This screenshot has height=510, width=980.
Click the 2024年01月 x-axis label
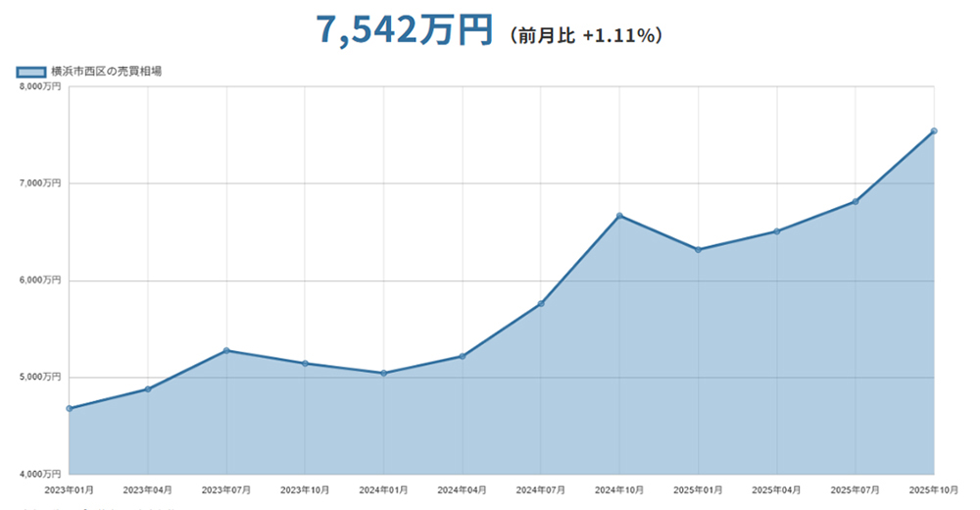[x=383, y=488]
